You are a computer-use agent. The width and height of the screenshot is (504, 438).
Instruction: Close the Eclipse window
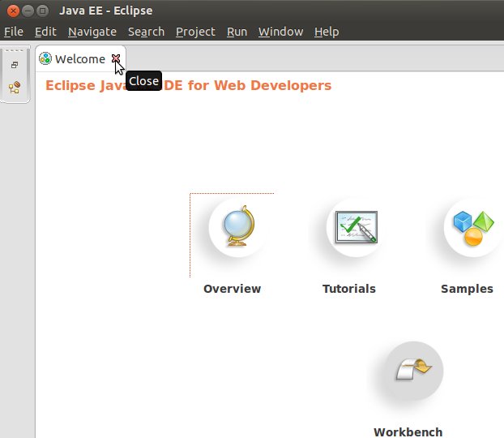click(13, 11)
